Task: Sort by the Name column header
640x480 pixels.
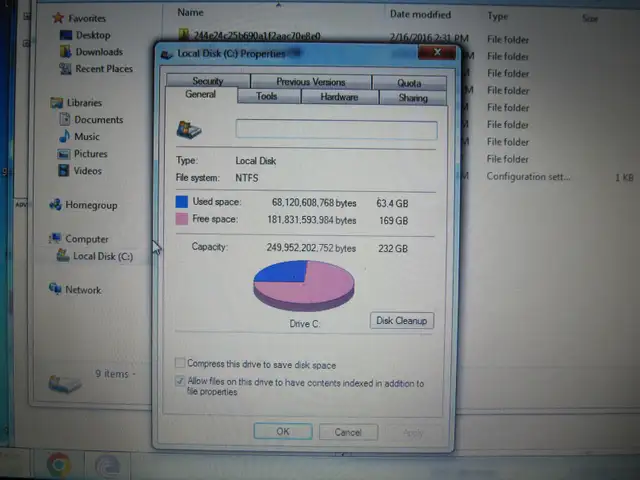Action: pos(191,12)
